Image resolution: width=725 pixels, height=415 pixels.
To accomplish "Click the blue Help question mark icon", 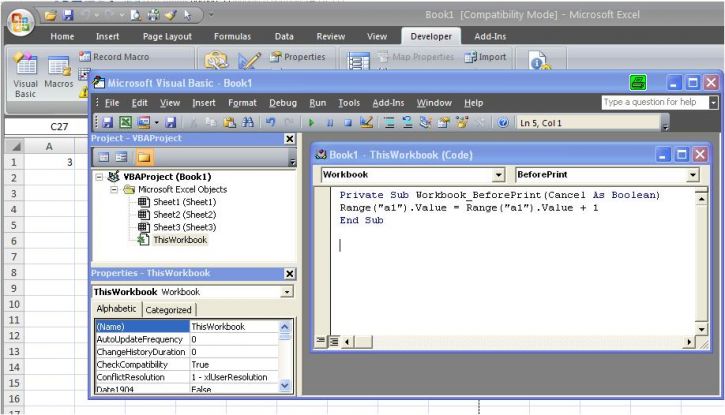I will pos(503,122).
